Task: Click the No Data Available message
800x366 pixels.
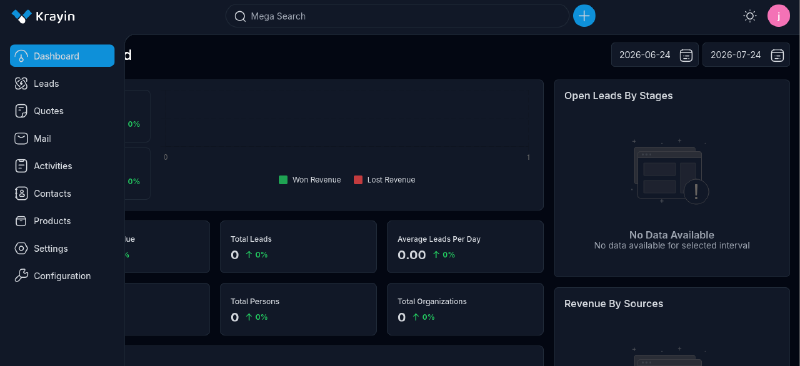Action: coord(671,235)
